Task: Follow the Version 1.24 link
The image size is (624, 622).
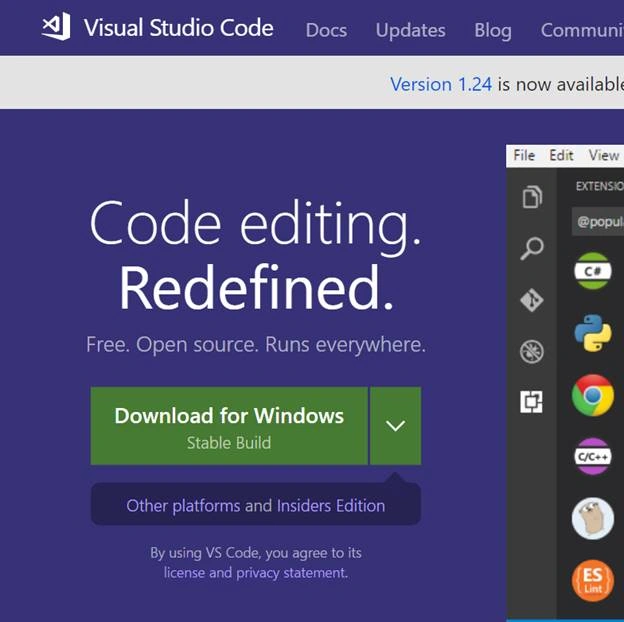Action: coord(441,84)
